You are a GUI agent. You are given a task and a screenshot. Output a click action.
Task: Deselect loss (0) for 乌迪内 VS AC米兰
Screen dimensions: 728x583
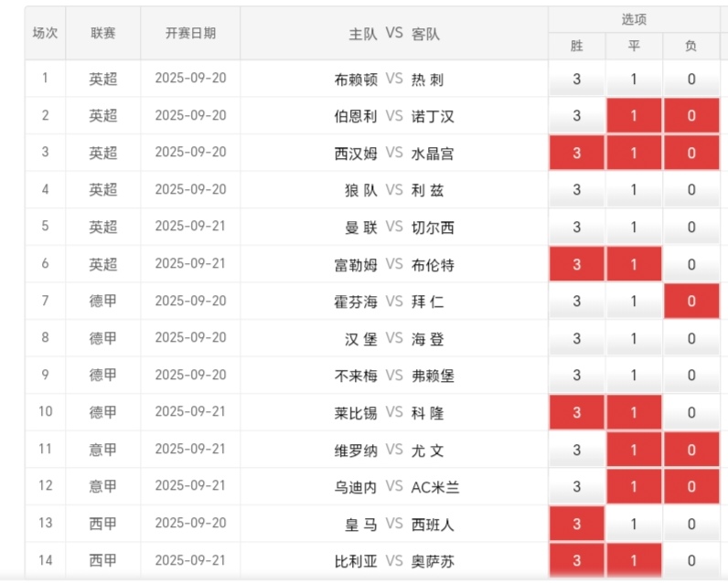pyautogui.click(x=691, y=486)
